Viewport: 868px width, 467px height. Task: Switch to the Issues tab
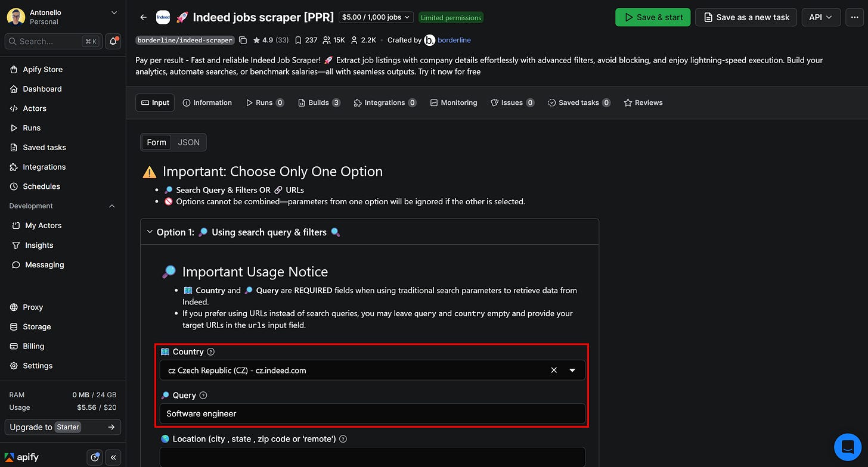[x=512, y=102]
